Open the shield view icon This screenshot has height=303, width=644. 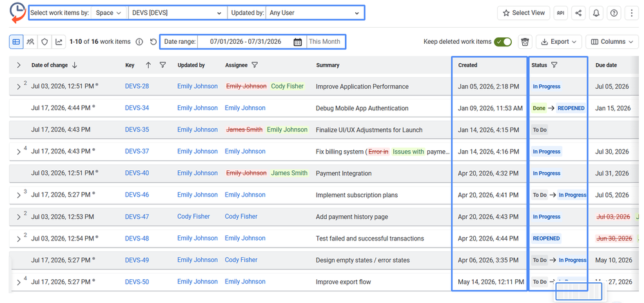point(44,41)
